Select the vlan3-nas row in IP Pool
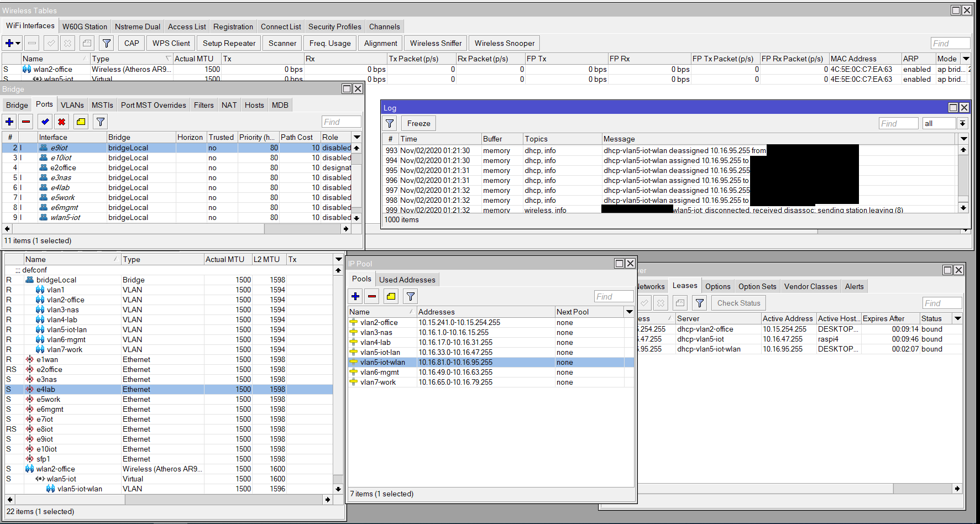This screenshot has height=524, width=980. [491, 332]
